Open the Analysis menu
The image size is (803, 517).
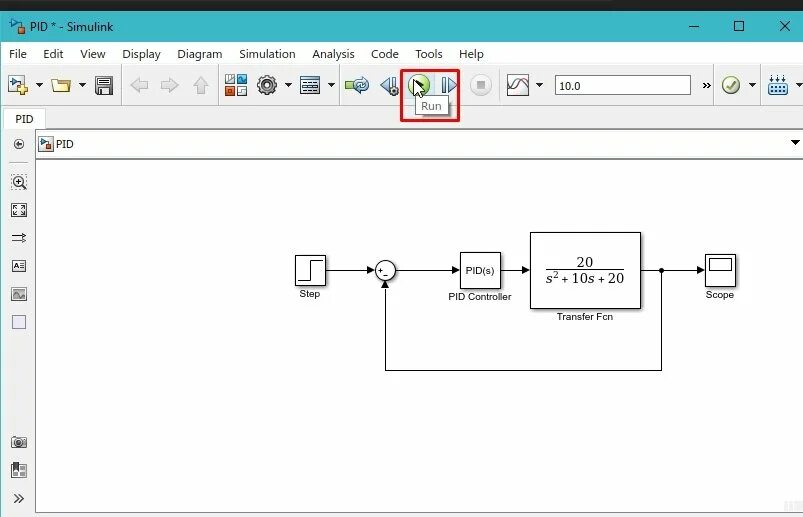(x=333, y=54)
